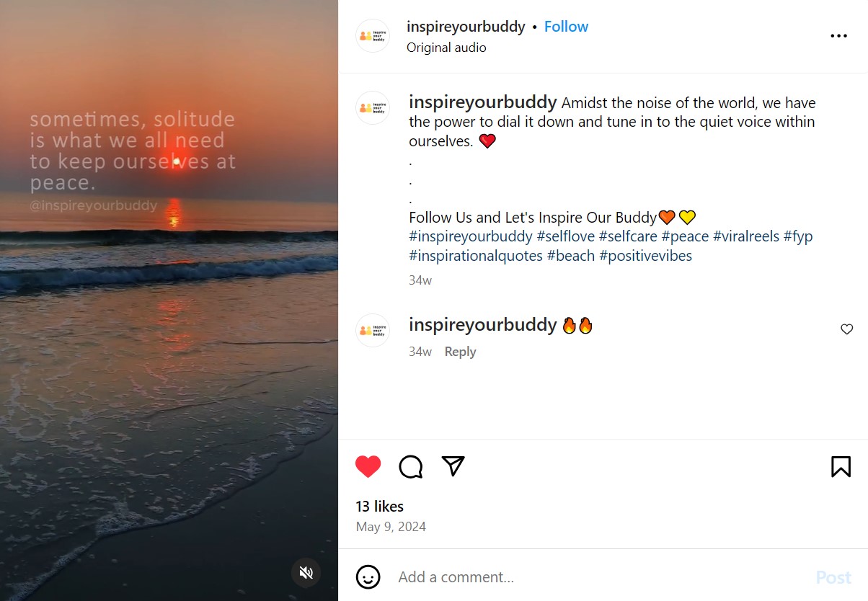The image size is (868, 601).
Task: Unmute the reel audio
Action: pyautogui.click(x=306, y=573)
